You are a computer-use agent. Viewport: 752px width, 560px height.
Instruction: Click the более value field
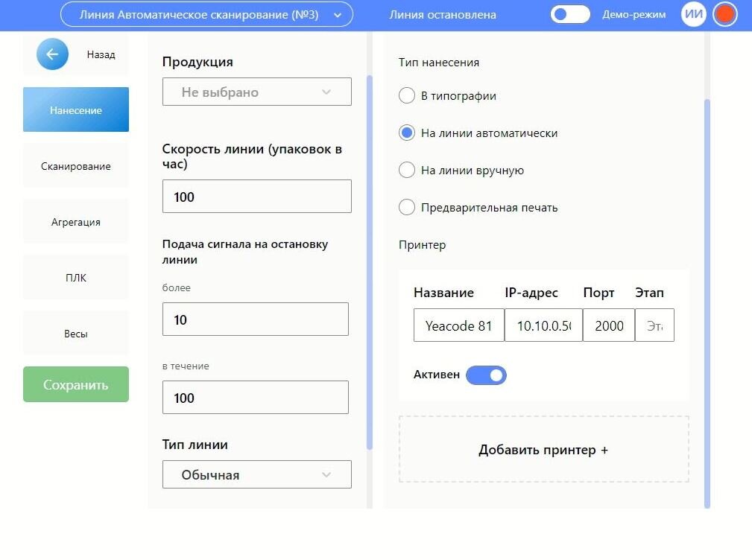(x=255, y=319)
